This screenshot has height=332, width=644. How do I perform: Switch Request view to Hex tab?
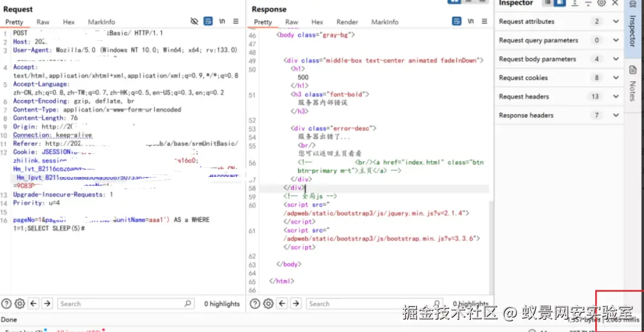tap(69, 22)
